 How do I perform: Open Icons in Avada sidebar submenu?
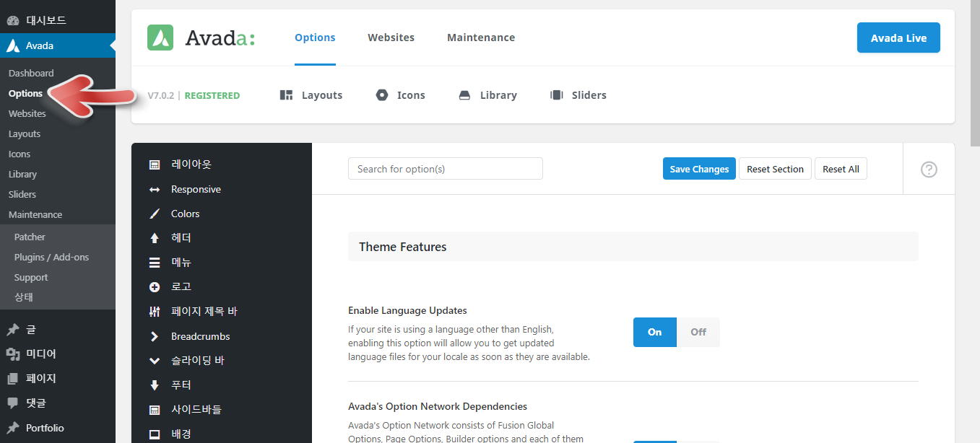19,154
